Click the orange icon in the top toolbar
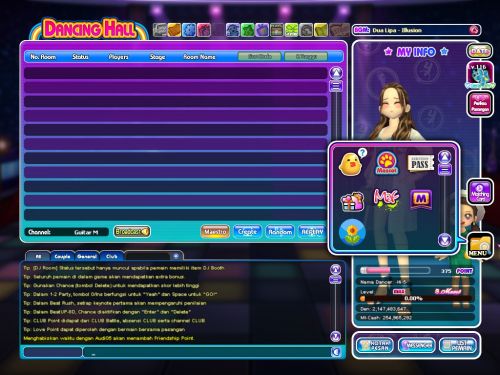Viewport: 500px width, 375px height. [x=174, y=30]
